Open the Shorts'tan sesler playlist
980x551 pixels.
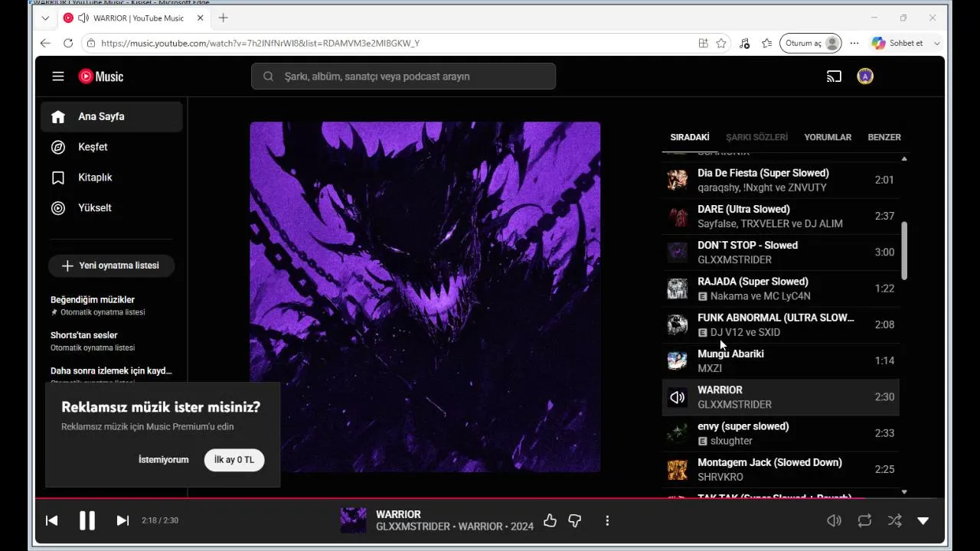[x=112, y=341]
